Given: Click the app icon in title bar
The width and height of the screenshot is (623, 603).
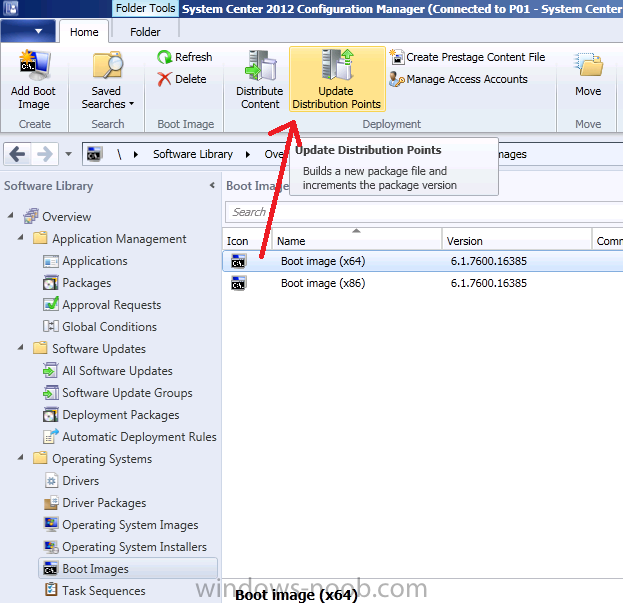Looking at the screenshot, I should [x=11, y=8].
